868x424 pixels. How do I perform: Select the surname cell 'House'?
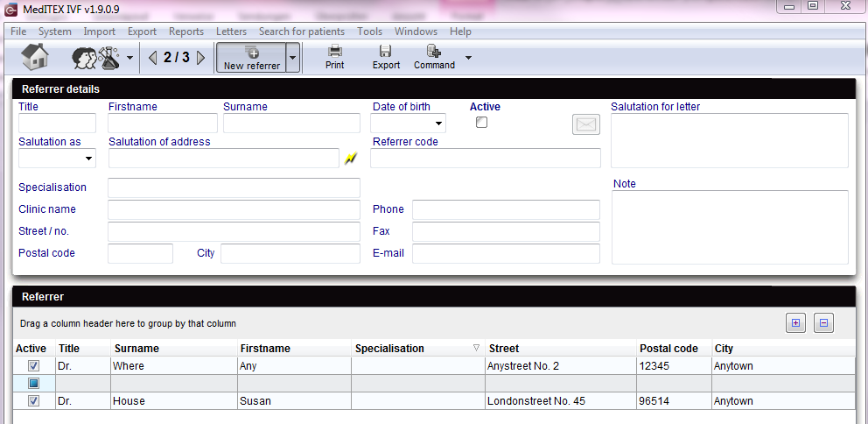pos(174,400)
